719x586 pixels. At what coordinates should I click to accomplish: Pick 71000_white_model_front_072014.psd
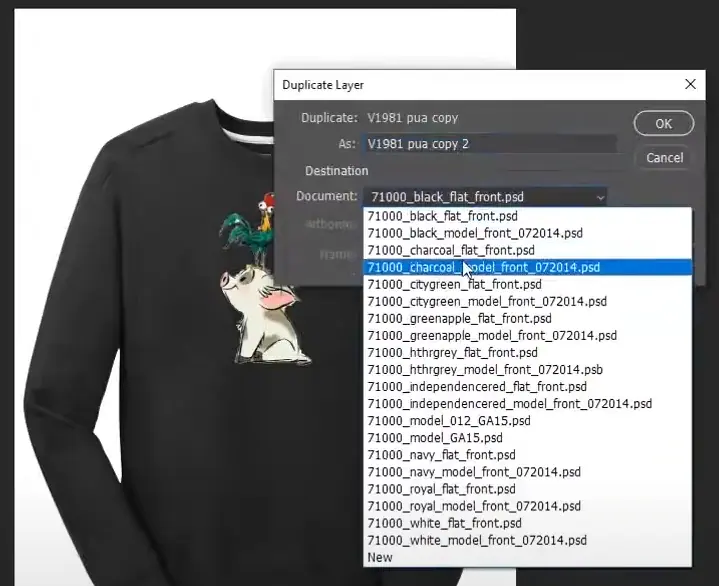click(x=527, y=540)
